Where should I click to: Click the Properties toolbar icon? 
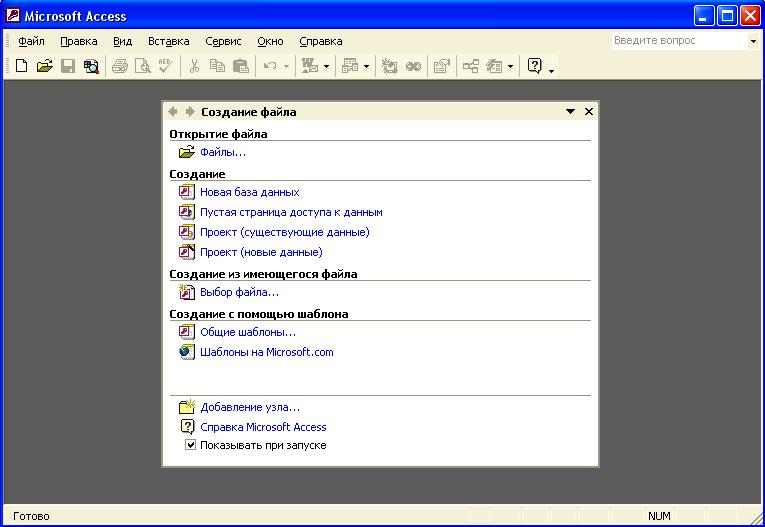coord(442,66)
